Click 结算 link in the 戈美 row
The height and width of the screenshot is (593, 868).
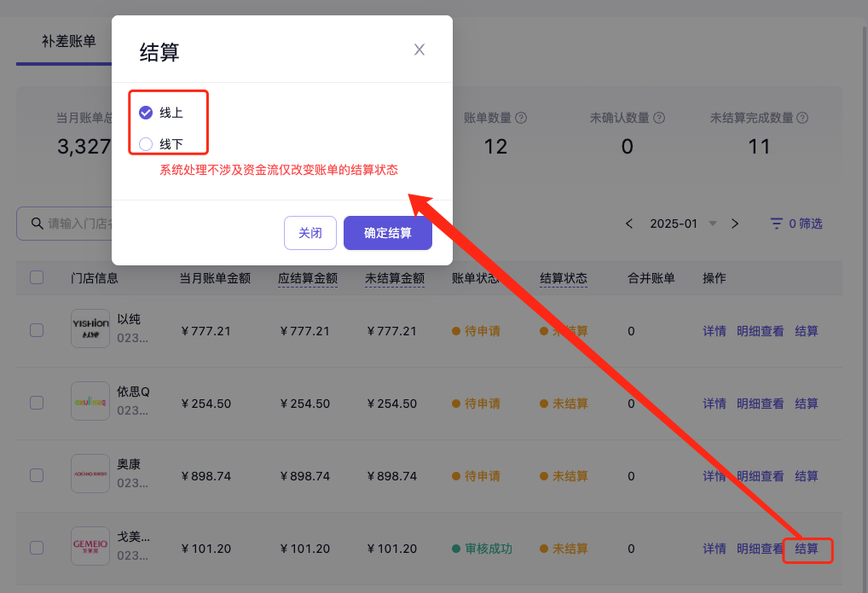(807, 549)
